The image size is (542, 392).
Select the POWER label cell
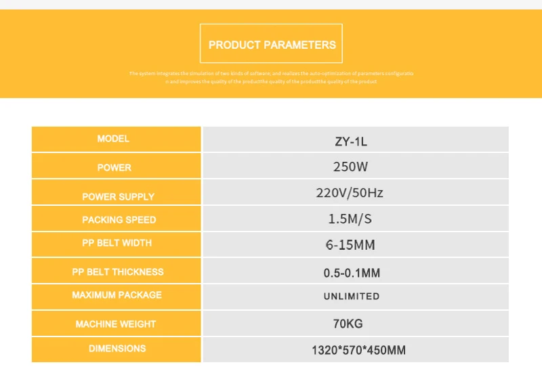116,166
